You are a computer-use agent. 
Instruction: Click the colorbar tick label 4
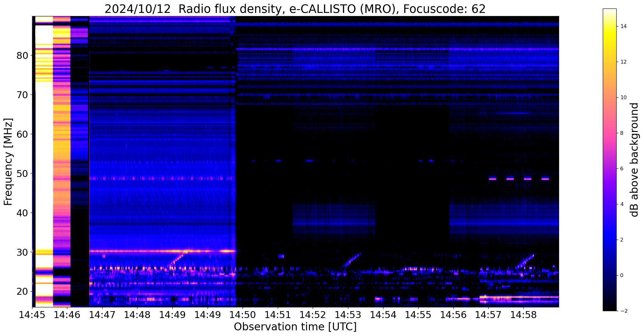(621, 204)
